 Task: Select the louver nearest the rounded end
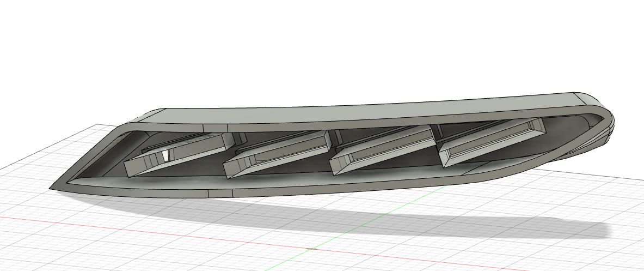coord(493,142)
